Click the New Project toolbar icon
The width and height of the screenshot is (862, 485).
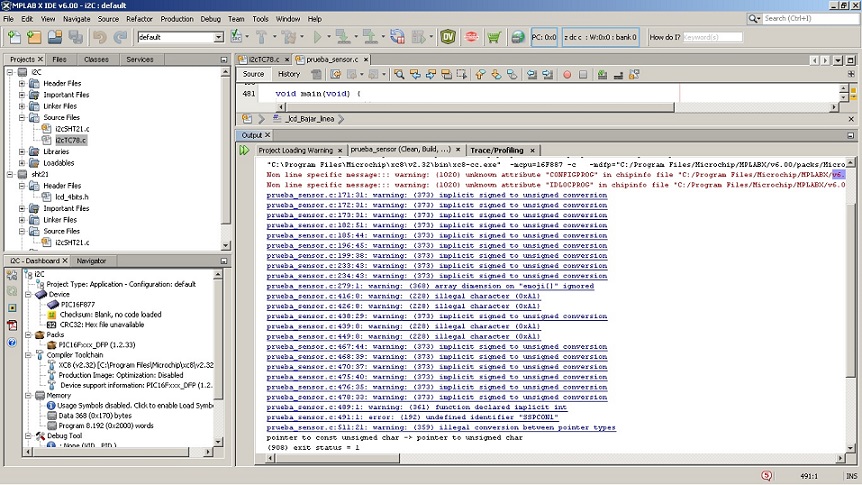click(34, 37)
